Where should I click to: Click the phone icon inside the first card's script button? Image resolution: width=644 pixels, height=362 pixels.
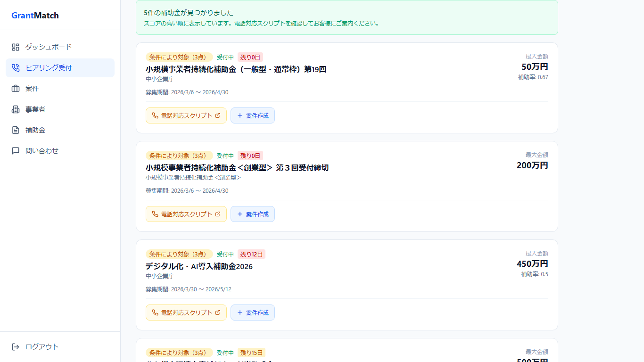pos(155,115)
